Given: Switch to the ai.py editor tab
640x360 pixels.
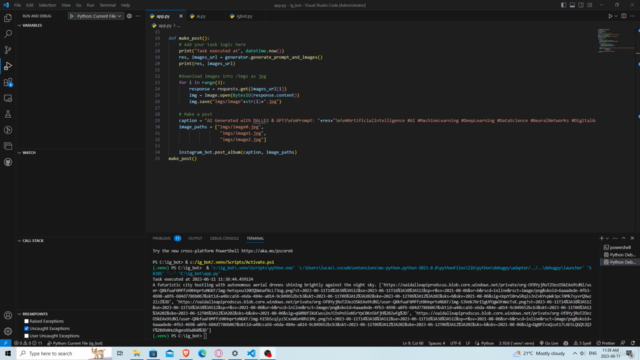Looking at the screenshot, I should click(201, 16).
